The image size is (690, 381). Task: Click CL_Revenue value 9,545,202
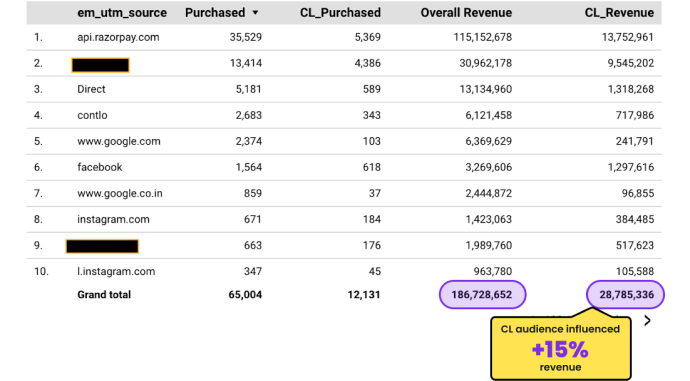point(631,63)
